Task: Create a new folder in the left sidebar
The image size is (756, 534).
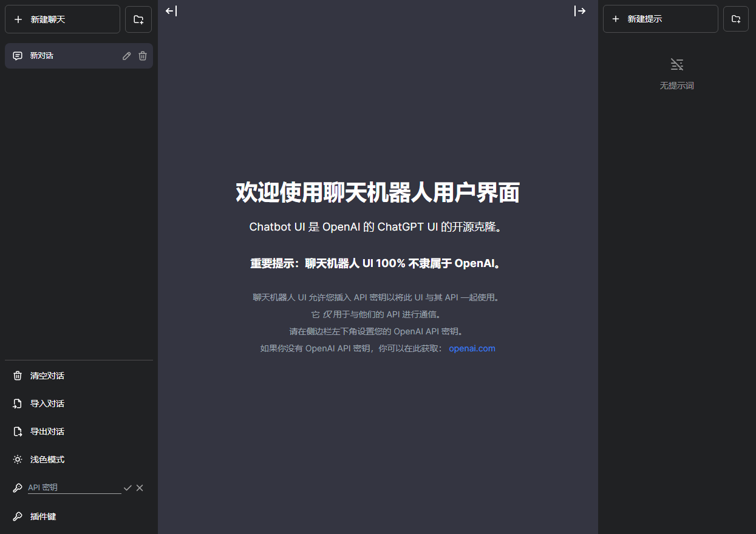Action: (x=138, y=19)
